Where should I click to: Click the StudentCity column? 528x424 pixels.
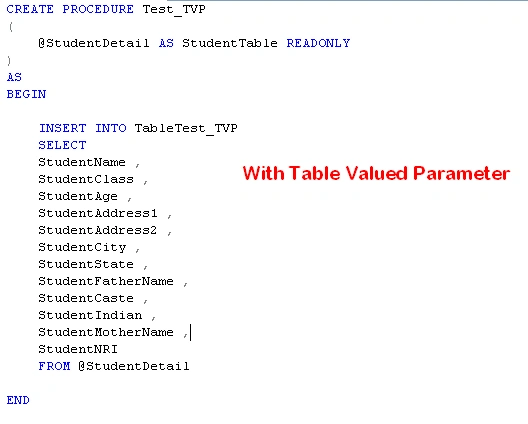(82, 248)
